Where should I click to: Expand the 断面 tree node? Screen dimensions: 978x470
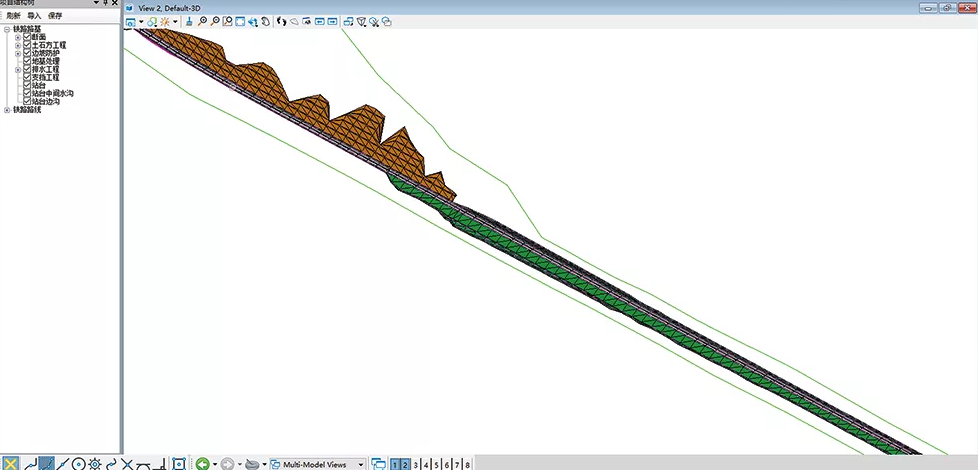tap(18, 37)
